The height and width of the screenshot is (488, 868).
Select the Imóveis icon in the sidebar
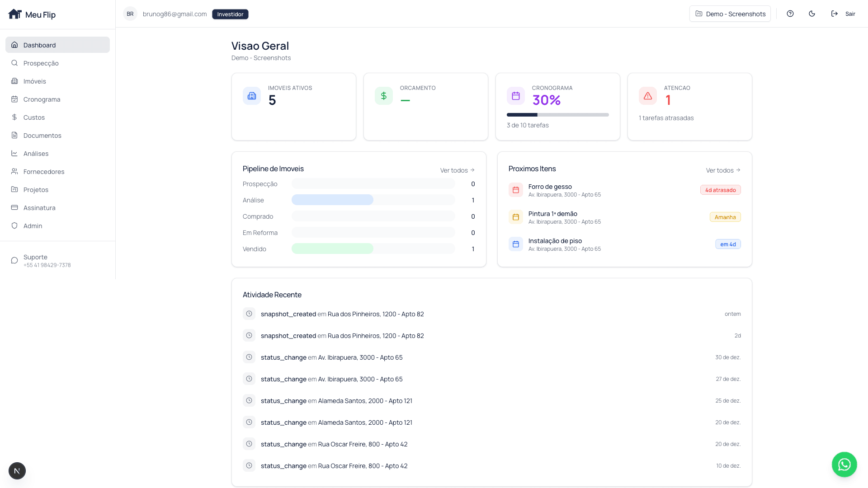click(15, 81)
